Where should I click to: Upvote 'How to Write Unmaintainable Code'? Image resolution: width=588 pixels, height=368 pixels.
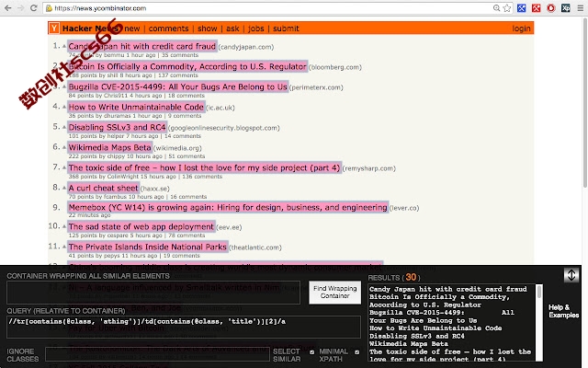click(64, 107)
